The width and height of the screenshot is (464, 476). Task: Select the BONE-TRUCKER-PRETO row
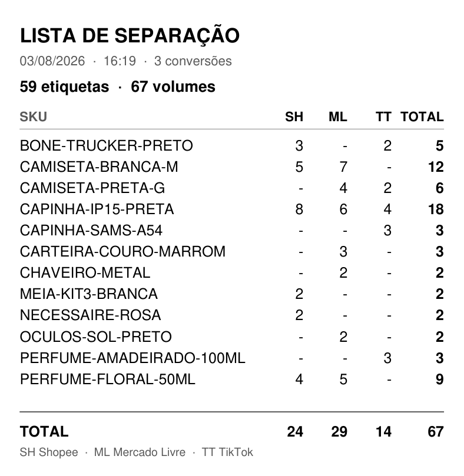tap(232, 146)
